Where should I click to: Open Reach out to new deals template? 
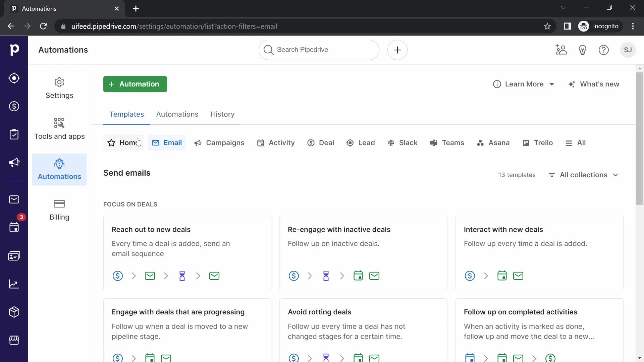point(187,253)
